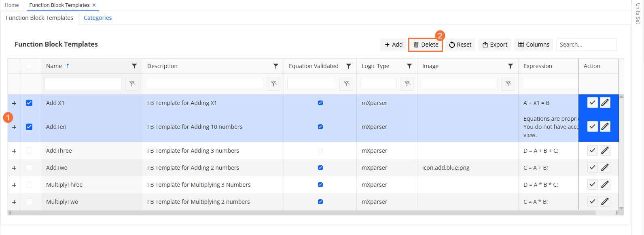Viewport: 644px width, 235px height.
Task: Click the horizontal scrollbar of the grid
Action: (303, 213)
